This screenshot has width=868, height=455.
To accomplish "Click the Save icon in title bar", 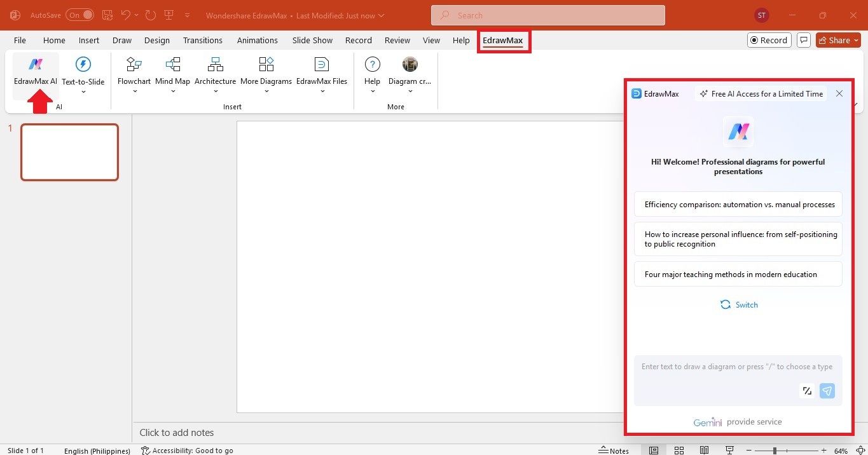I will 108,15.
